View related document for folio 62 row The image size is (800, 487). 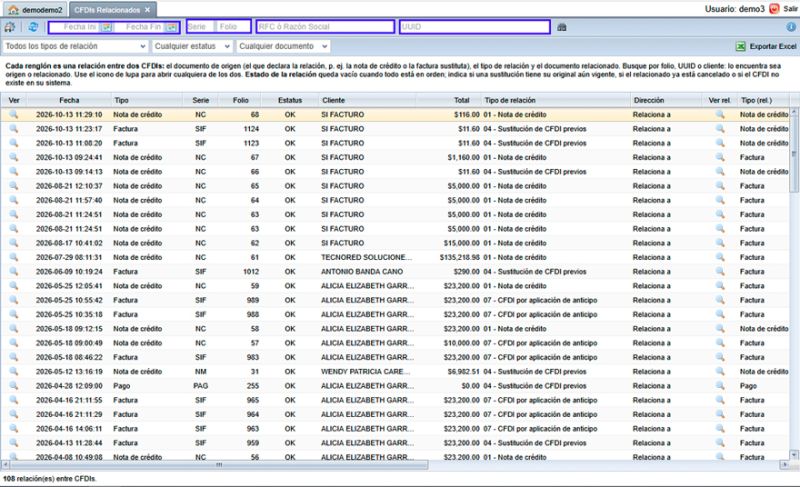(720, 243)
